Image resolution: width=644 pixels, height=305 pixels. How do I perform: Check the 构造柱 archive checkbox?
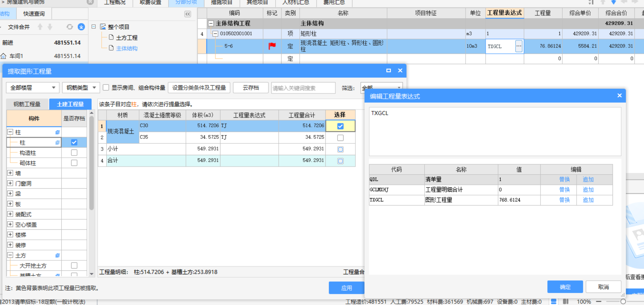[74, 153]
